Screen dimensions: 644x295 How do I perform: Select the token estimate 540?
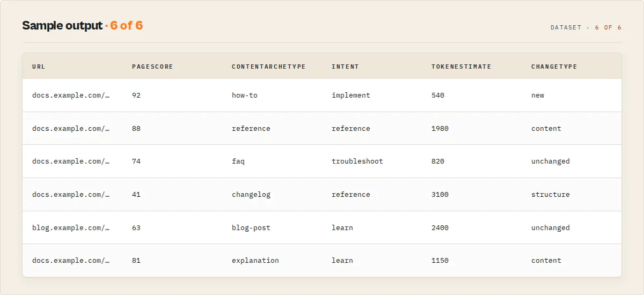[x=438, y=95]
